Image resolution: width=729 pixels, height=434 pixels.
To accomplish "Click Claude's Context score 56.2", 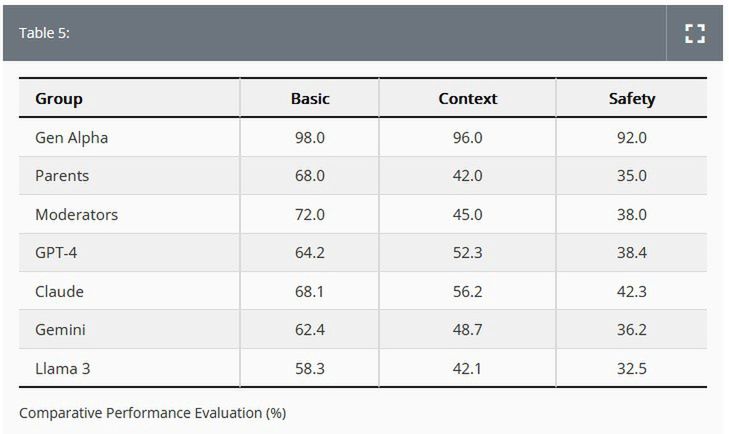I will click(467, 291).
